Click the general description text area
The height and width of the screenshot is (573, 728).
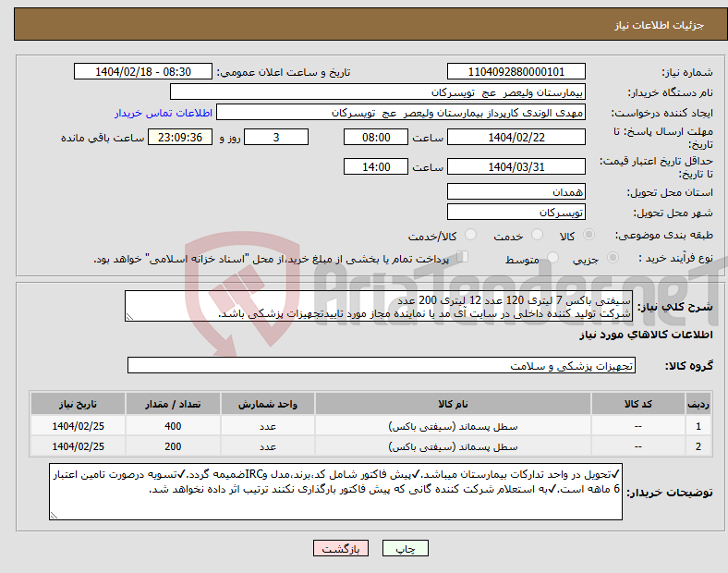[x=379, y=307]
